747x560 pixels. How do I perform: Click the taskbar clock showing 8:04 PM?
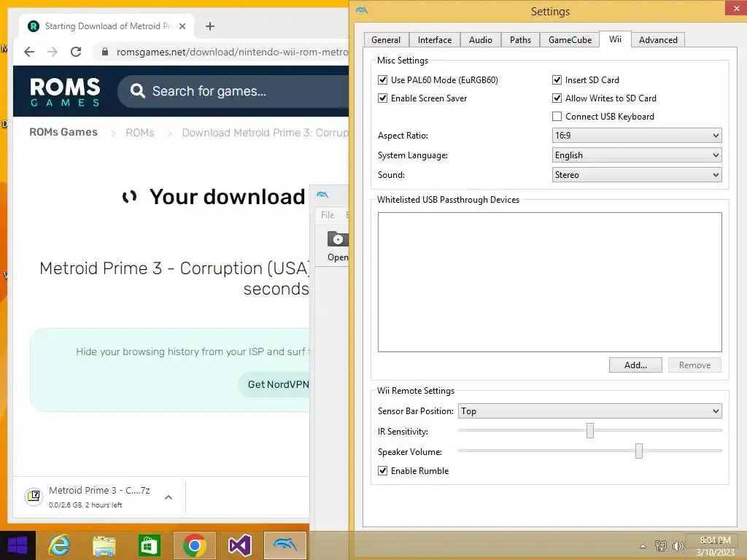(x=715, y=546)
